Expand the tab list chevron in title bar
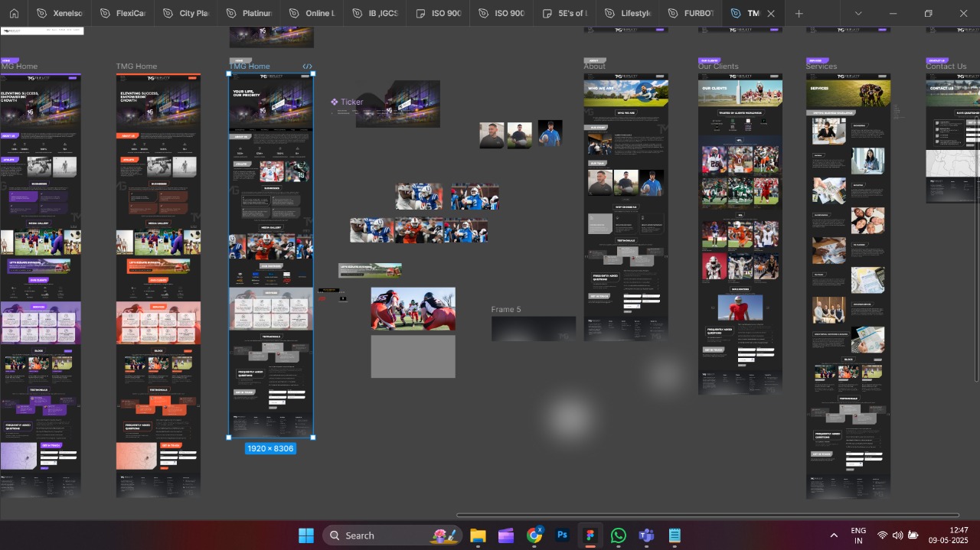This screenshot has height=550, width=980. tap(858, 13)
